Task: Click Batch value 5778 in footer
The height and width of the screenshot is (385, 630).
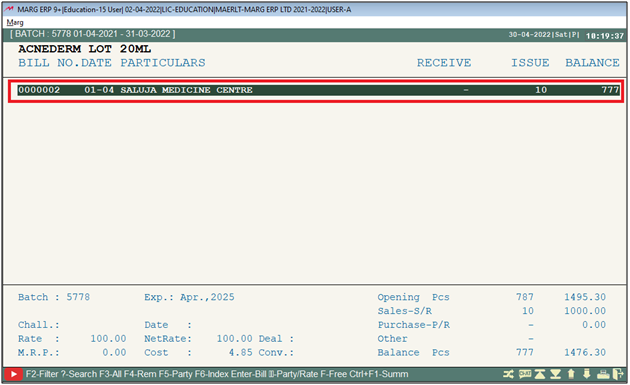Action: point(78,297)
